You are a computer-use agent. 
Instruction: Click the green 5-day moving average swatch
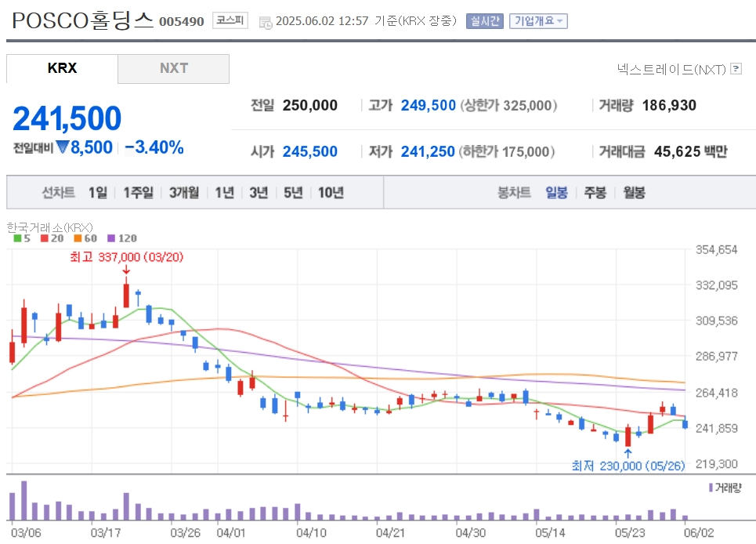point(17,238)
